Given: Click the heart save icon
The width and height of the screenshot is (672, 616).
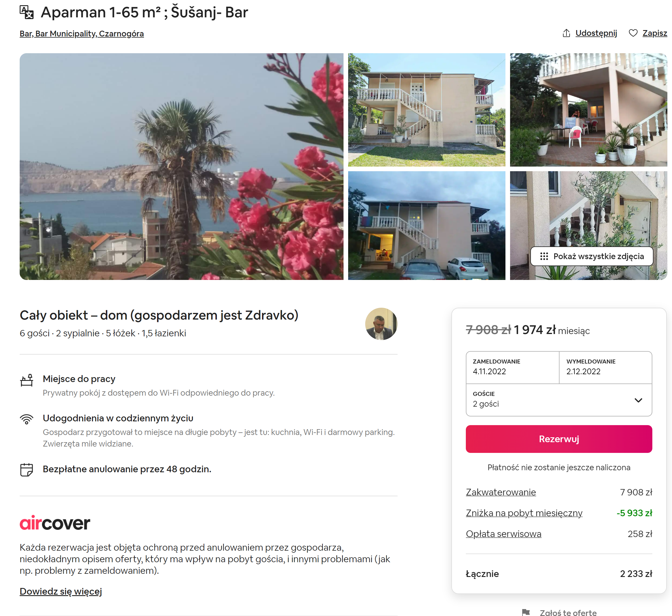Looking at the screenshot, I should [633, 33].
